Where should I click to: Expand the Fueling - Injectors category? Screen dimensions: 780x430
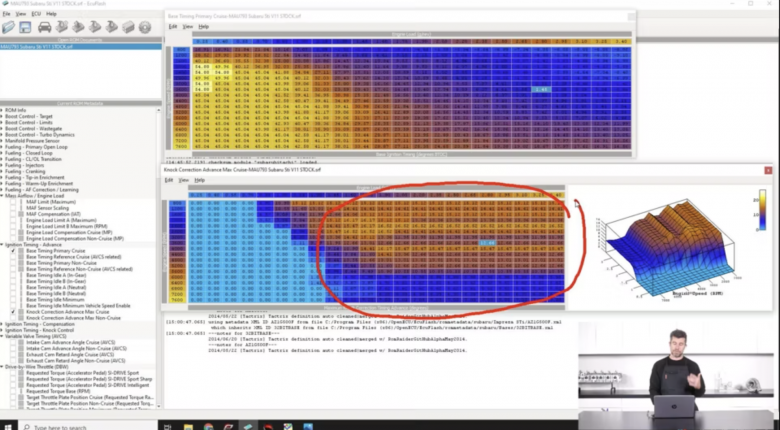(x=3, y=165)
